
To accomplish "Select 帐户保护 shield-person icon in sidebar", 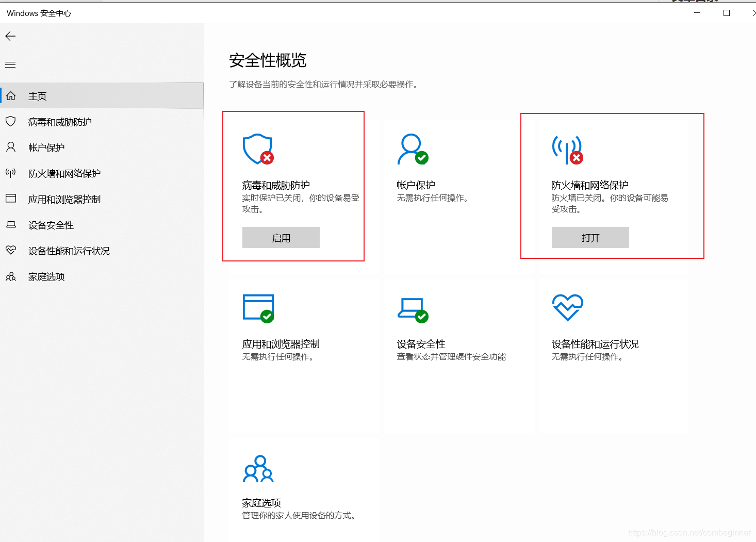I will (46, 147).
